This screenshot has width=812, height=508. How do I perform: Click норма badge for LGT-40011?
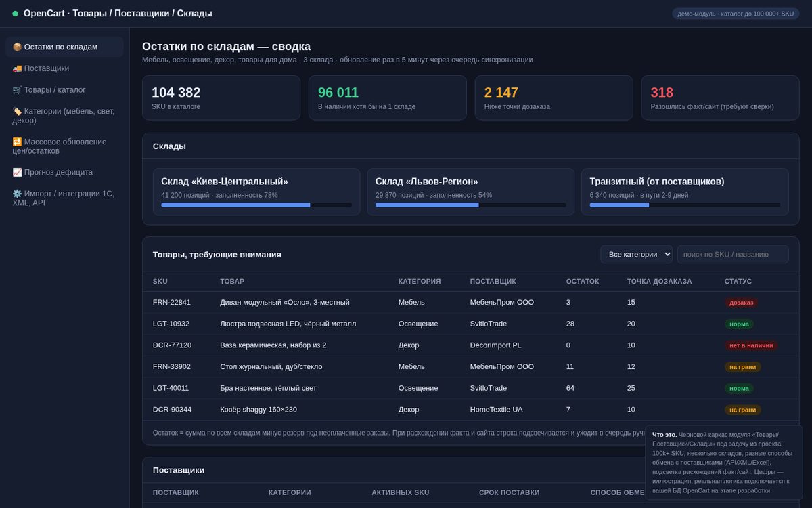click(x=739, y=389)
